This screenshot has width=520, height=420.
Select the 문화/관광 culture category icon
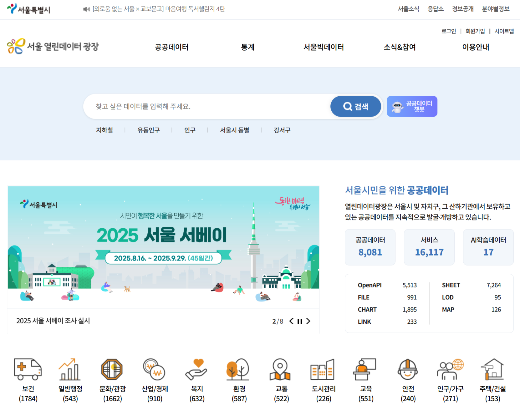click(112, 369)
